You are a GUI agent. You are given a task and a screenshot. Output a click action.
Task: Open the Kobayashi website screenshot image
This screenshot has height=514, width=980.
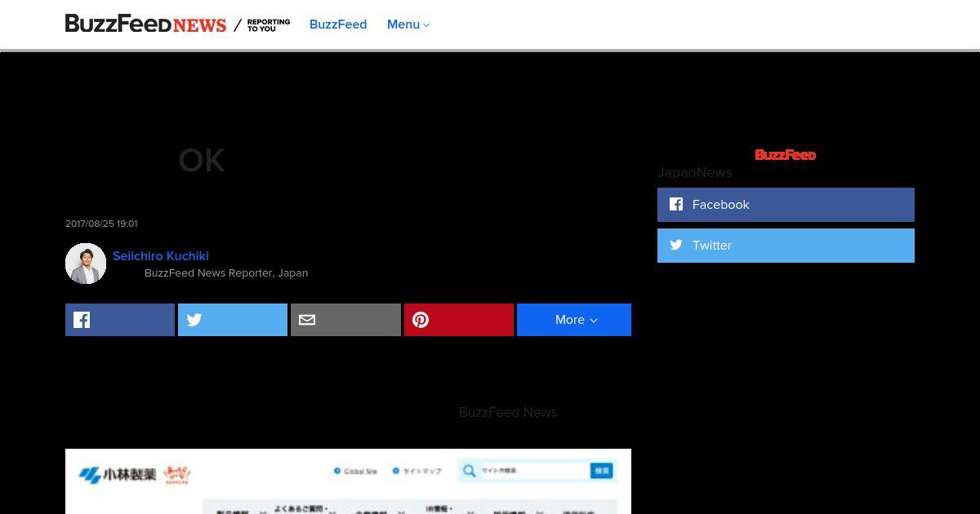(348, 481)
